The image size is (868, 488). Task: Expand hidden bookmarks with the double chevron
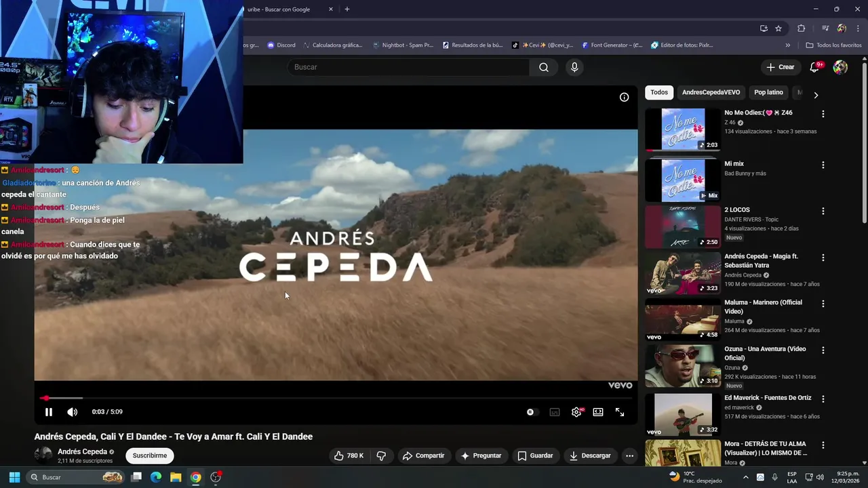tap(787, 45)
